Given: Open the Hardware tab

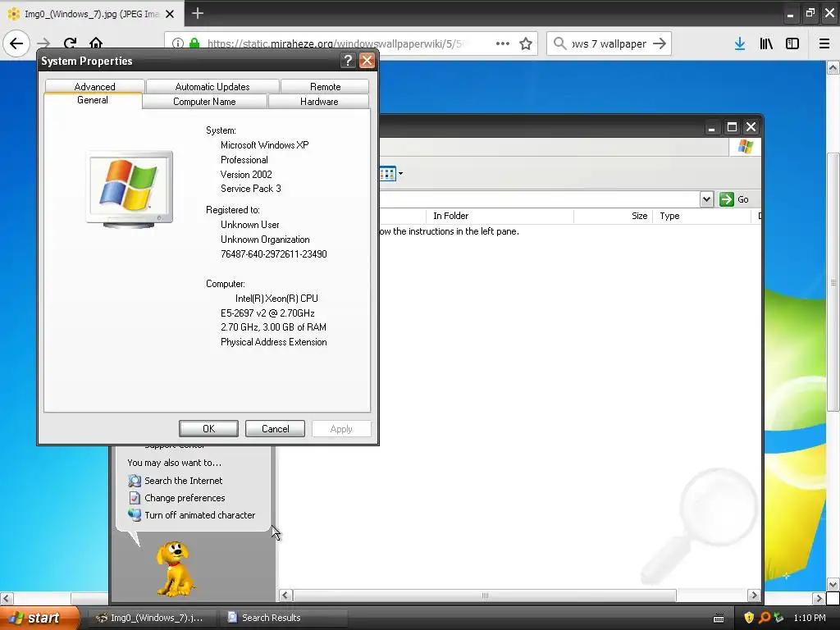Looking at the screenshot, I should pyautogui.click(x=319, y=101).
